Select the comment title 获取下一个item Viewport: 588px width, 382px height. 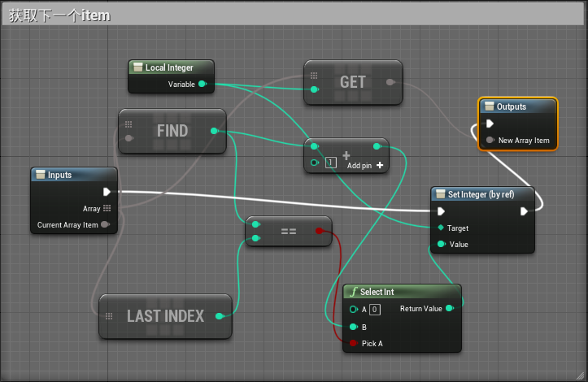(x=59, y=15)
